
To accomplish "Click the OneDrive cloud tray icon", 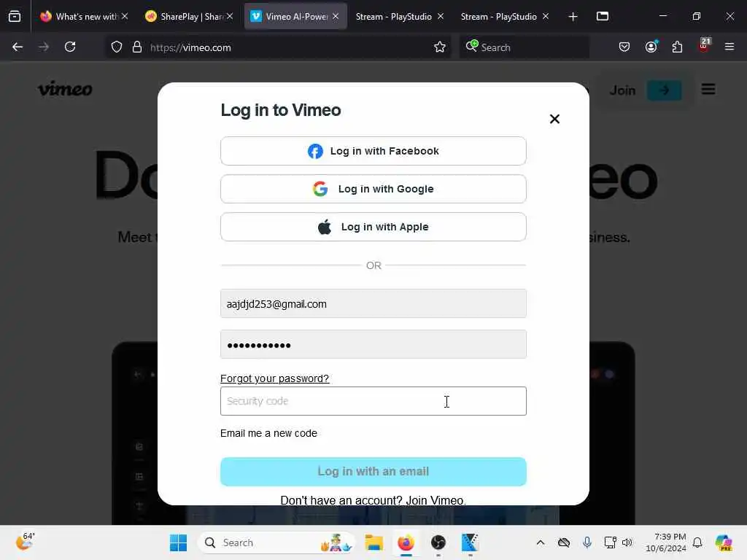I will (564, 542).
